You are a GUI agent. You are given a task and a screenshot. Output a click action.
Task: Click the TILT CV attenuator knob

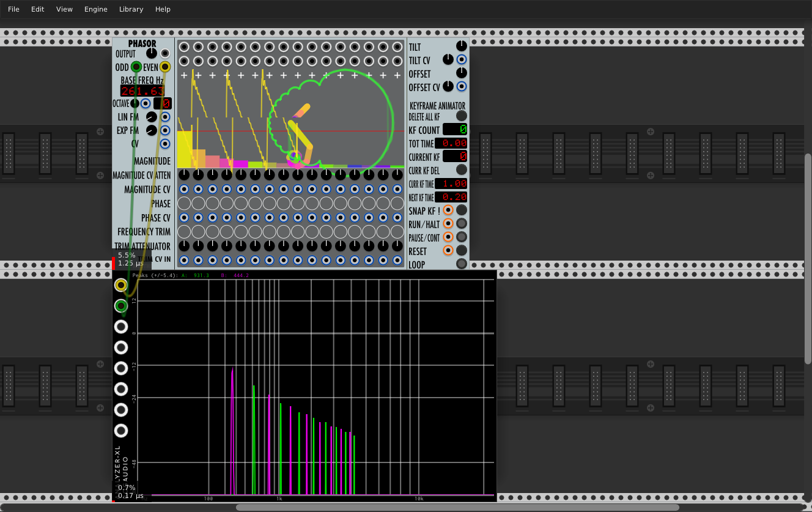tap(448, 59)
